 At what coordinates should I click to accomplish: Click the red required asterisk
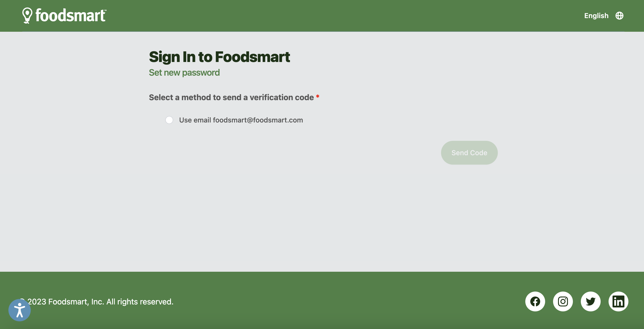tap(317, 96)
